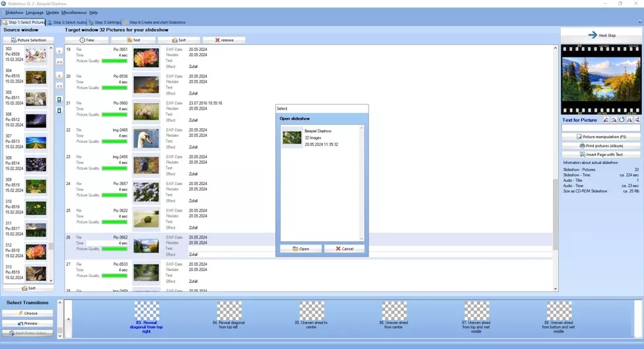Screen dimensions: 644x349
Task: Click Open in the Select dialog
Action: (x=301, y=249)
